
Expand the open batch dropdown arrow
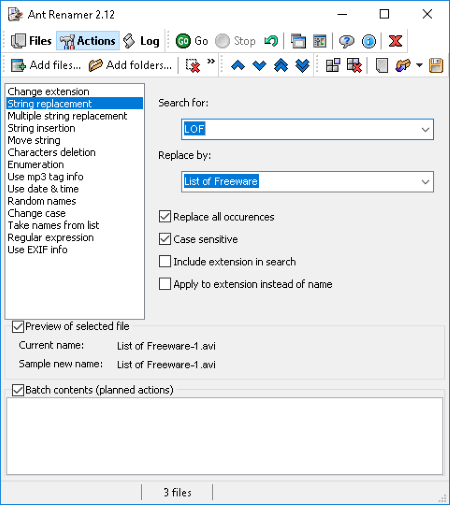click(419, 65)
